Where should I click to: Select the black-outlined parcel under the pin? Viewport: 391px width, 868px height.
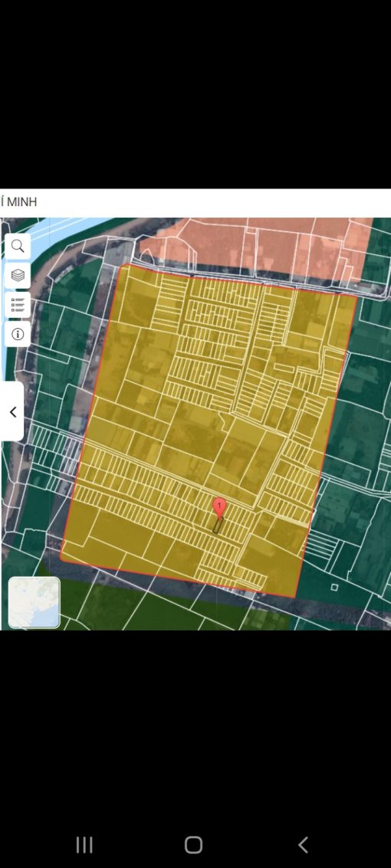[218, 526]
